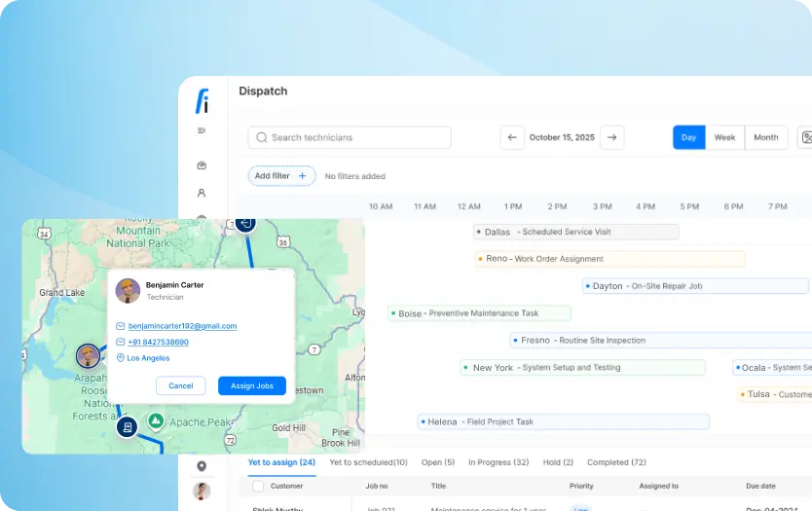812x511 pixels.
Task: Click the Assign Jobs button
Action: click(x=251, y=385)
